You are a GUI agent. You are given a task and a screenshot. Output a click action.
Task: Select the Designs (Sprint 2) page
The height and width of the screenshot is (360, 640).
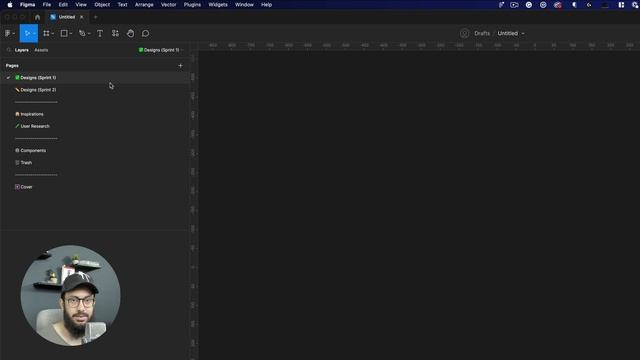click(x=95, y=90)
